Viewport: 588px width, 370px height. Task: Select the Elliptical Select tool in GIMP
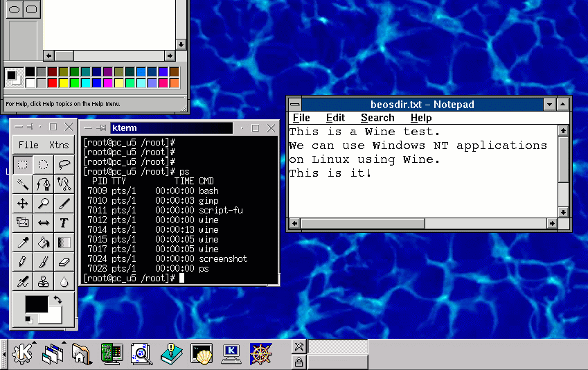(x=44, y=164)
